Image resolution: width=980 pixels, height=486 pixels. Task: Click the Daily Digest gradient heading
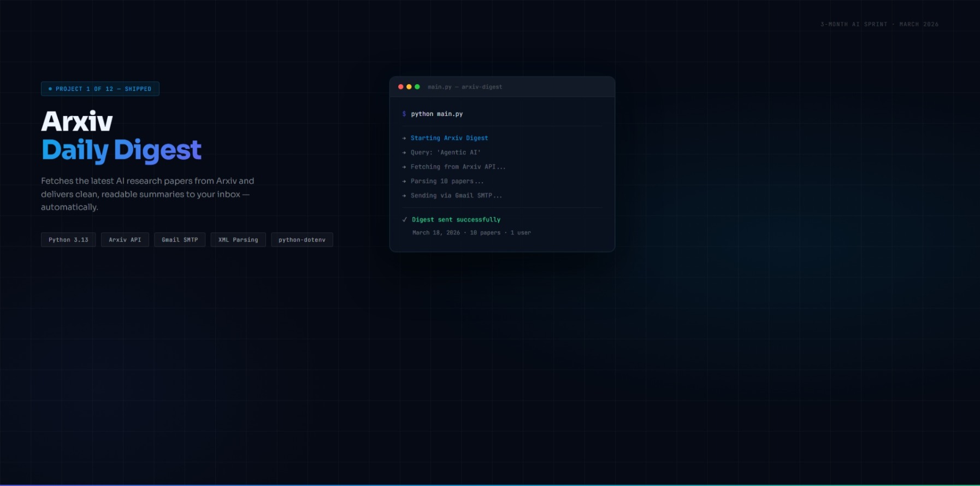tap(122, 150)
